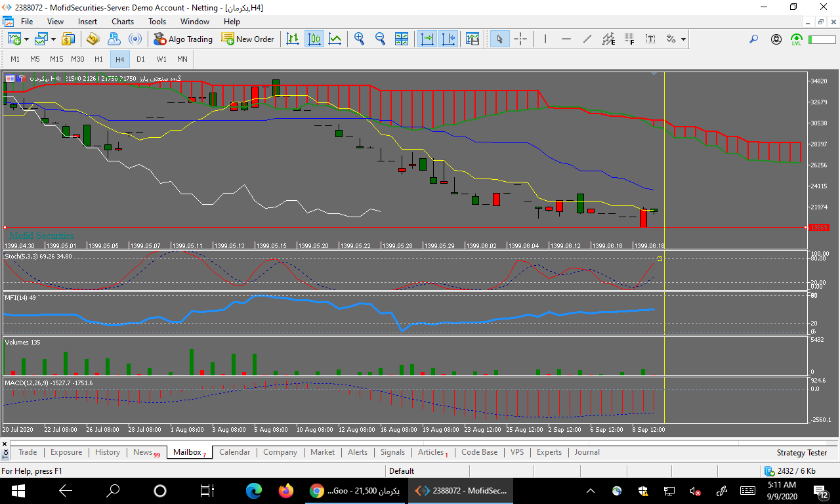Open the MQL5 account profile icon
840x504 pixels.
tap(776, 39)
